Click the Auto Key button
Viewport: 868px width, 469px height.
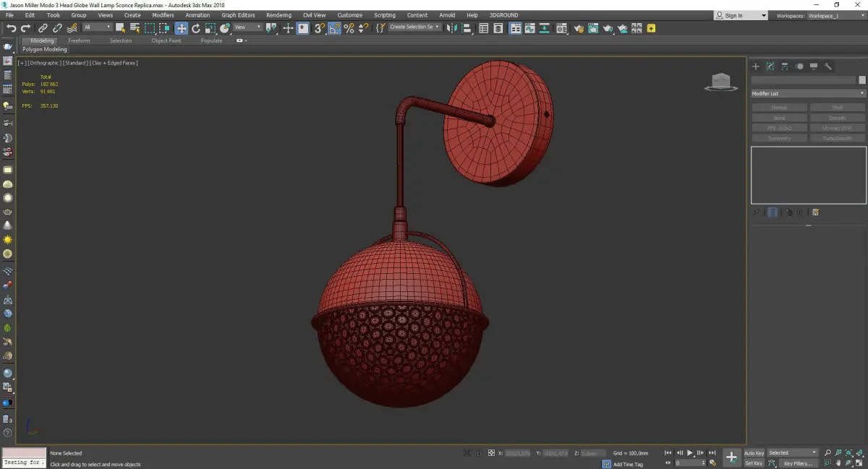pos(754,453)
